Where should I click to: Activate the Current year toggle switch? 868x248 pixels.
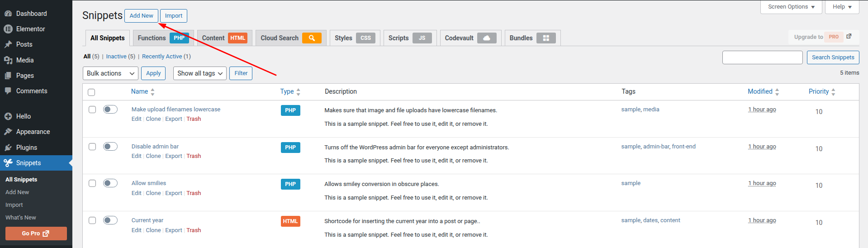(110, 220)
